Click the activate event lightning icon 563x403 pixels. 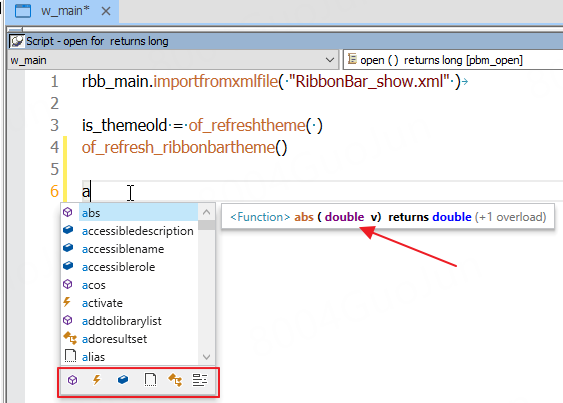67,302
